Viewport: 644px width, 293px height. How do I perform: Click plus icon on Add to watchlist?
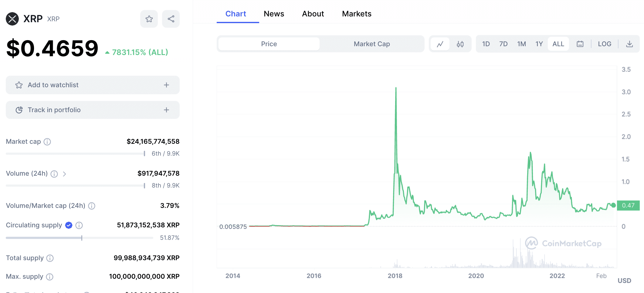pyautogui.click(x=166, y=85)
